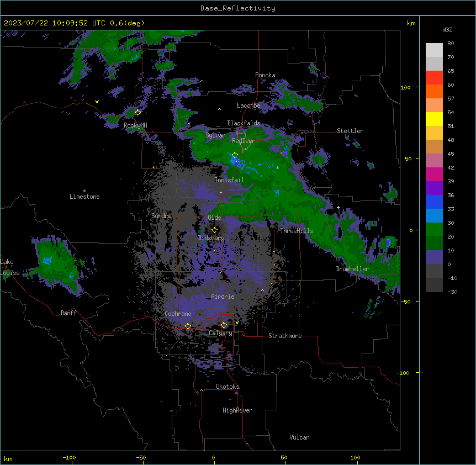Screen dimensions: 476x465
Task: Click the RockyMH label
Action: [x=135, y=125]
